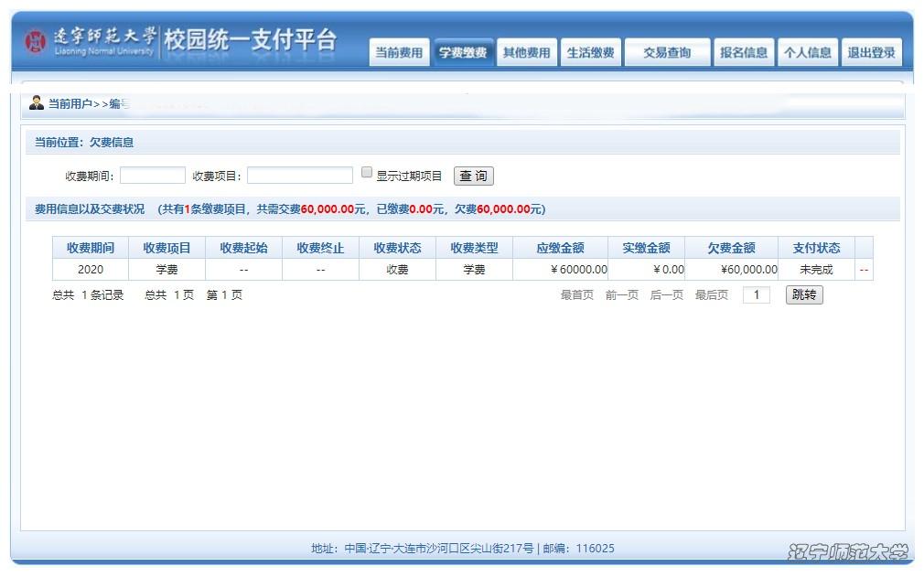Open the 个人信息 tab
The image size is (924, 577).
click(807, 53)
